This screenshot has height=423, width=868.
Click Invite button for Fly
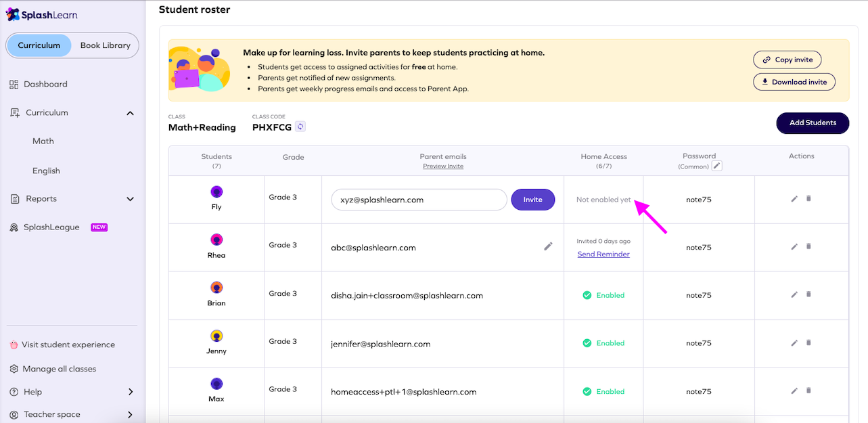(x=533, y=200)
